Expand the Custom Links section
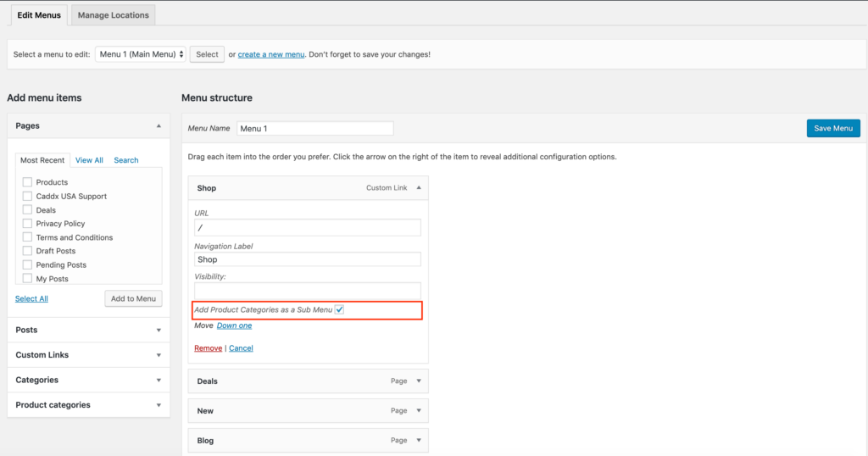Image resolution: width=868 pixels, height=456 pixels. tap(159, 355)
